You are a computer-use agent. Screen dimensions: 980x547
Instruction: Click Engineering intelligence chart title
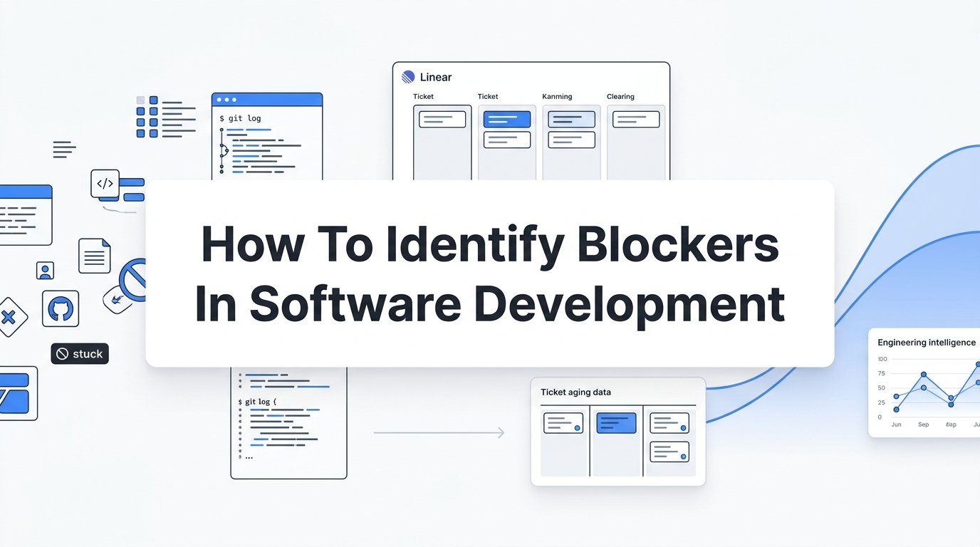pos(927,343)
